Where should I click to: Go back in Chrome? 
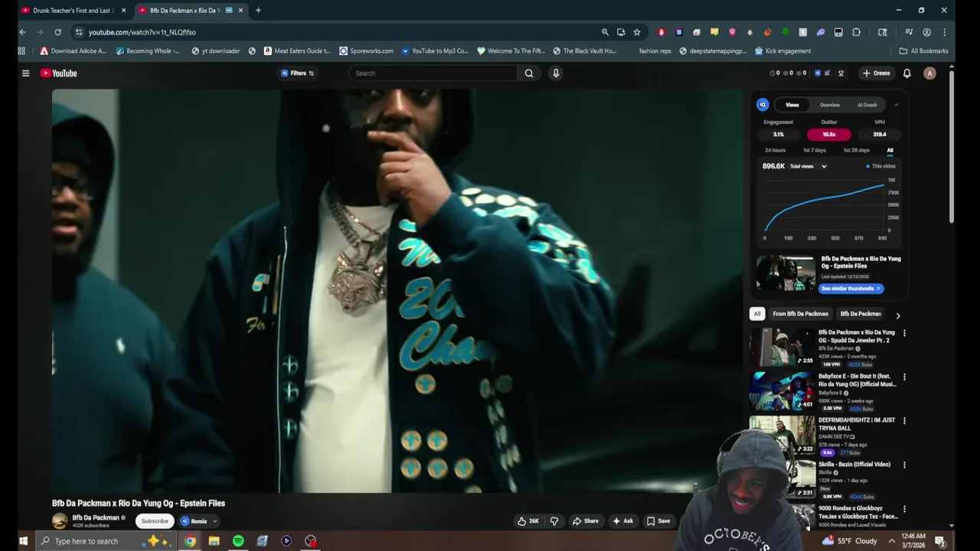22,32
